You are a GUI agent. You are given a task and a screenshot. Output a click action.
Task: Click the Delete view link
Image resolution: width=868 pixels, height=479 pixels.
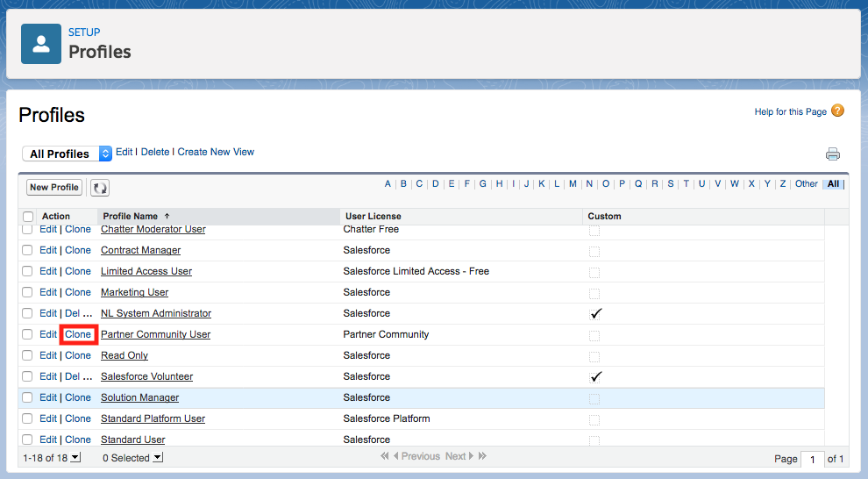coord(155,152)
